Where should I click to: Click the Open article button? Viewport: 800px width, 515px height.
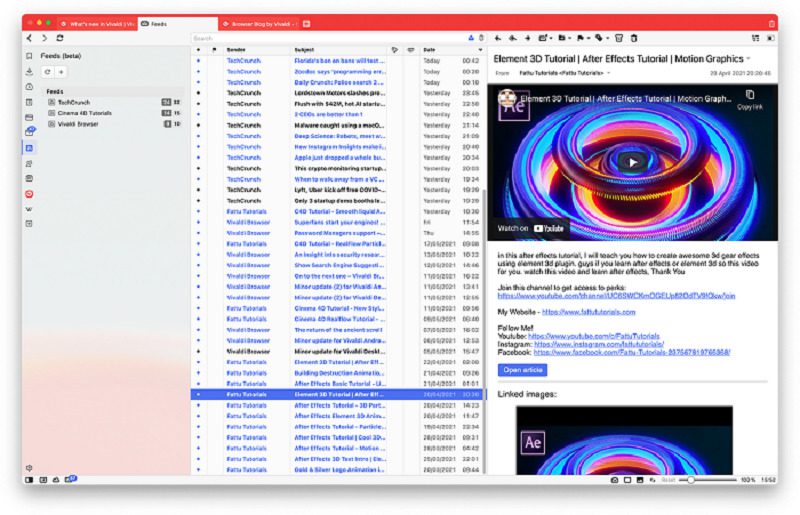pos(522,369)
